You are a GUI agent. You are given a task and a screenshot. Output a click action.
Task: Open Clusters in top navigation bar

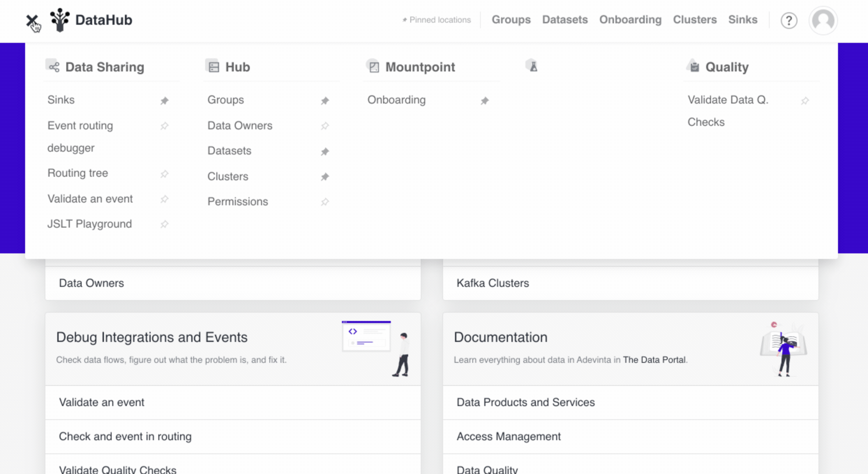(x=695, y=20)
